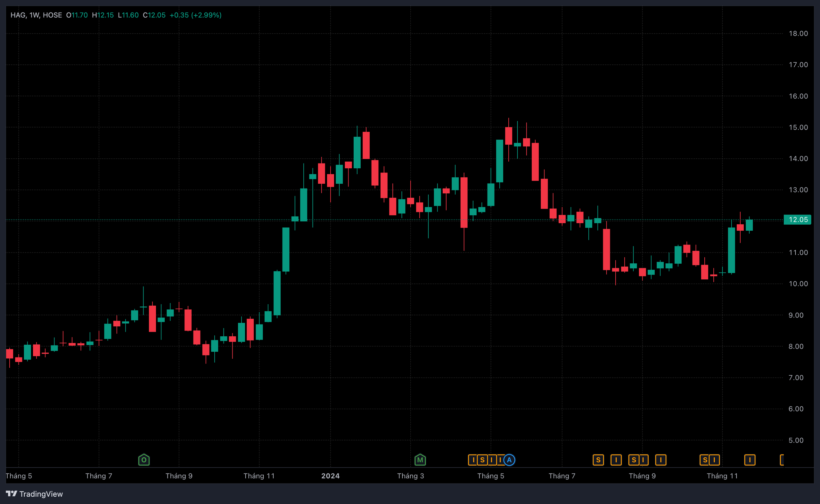820x504 pixels.
Task: Open the blue circled A marker
Action: 509,460
